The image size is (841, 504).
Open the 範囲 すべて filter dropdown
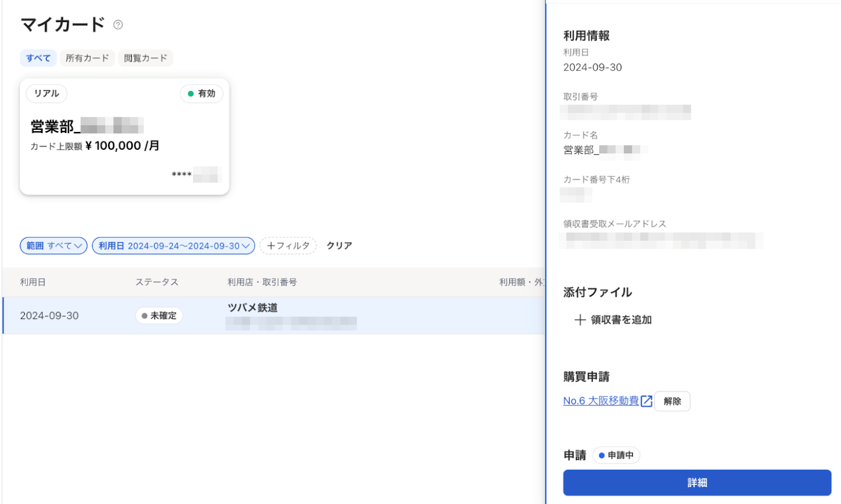click(54, 245)
